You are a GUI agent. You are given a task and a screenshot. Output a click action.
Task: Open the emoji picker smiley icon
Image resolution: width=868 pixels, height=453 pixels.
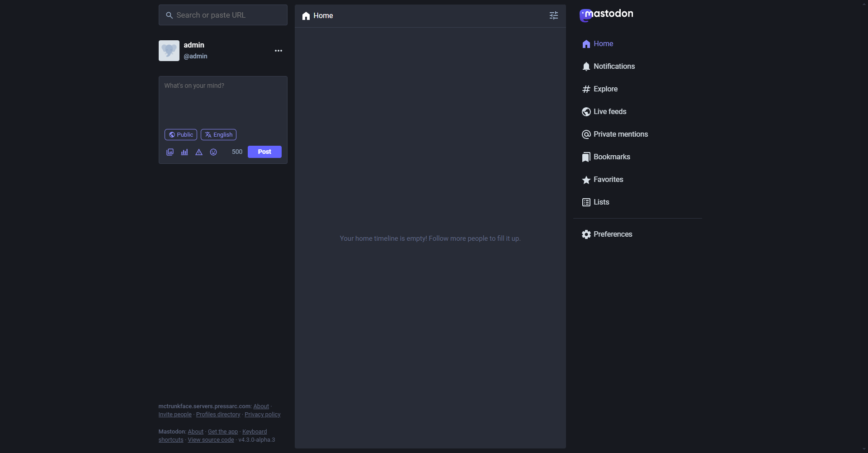point(213,153)
